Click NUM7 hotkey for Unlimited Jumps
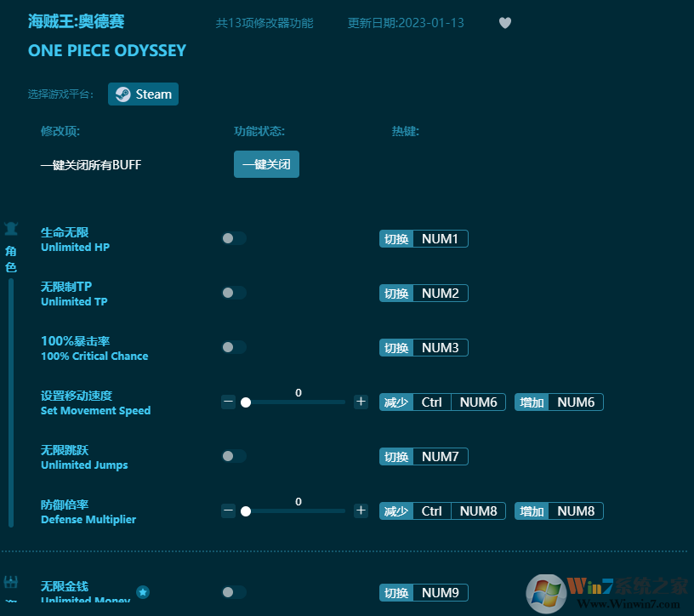Viewport: 694px width, 616px height. [424, 457]
